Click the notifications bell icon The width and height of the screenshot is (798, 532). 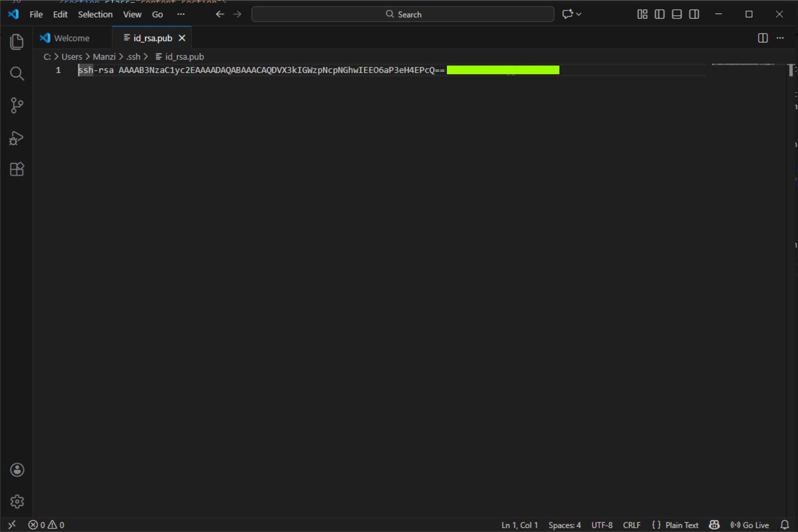point(784,525)
